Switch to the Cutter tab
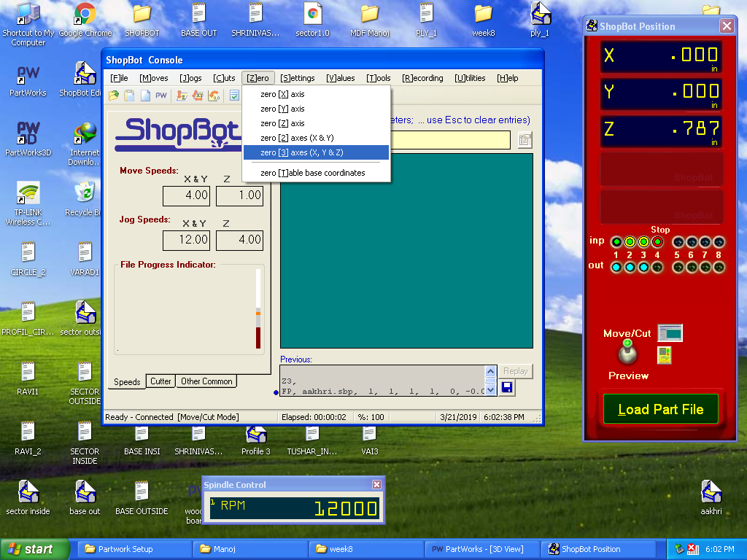 (160, 381)
